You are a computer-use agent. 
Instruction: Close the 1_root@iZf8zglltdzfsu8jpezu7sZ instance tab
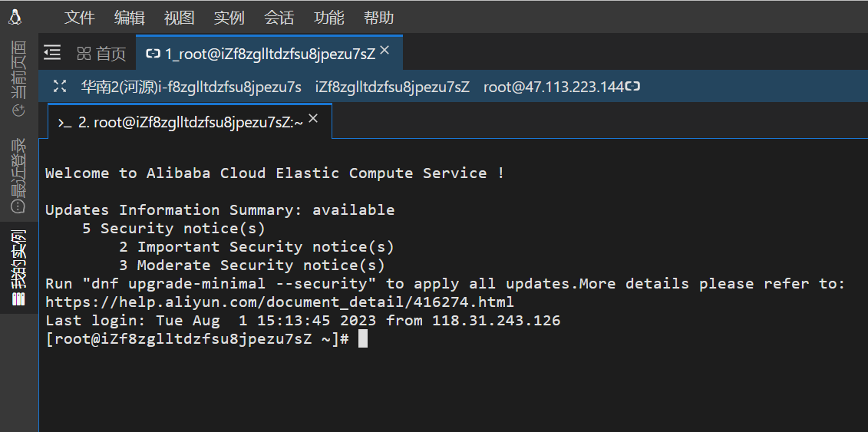click(x=385, y=51)
